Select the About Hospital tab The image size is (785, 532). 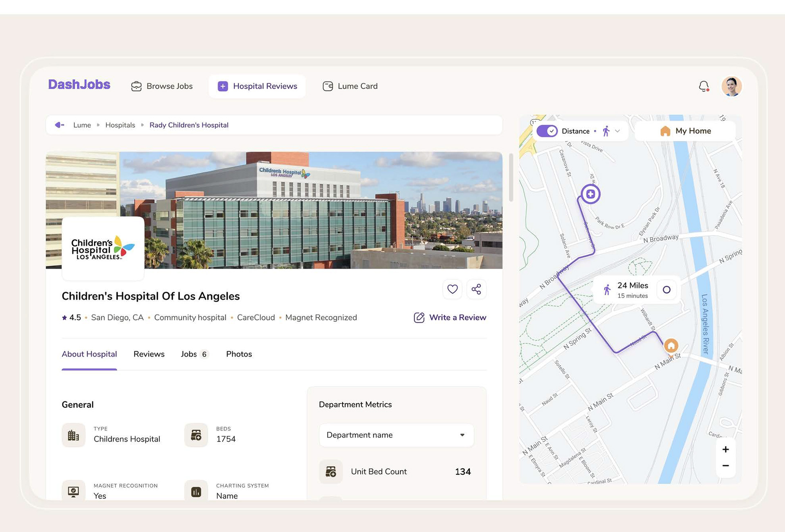[x=89, y=354]
